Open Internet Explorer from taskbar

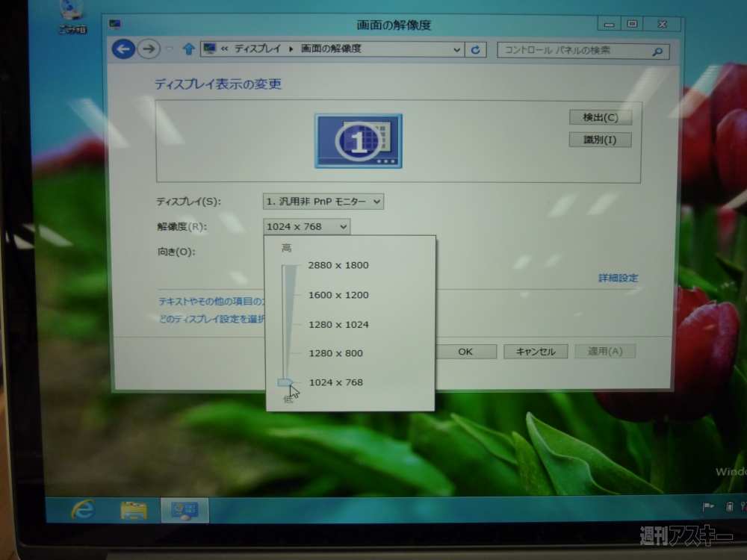(x=83, y=510)
